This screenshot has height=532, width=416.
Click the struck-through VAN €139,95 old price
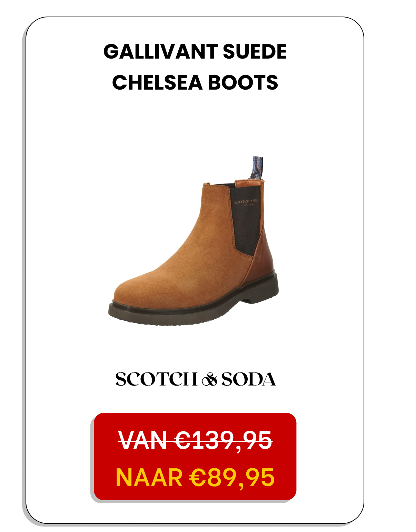195,441
